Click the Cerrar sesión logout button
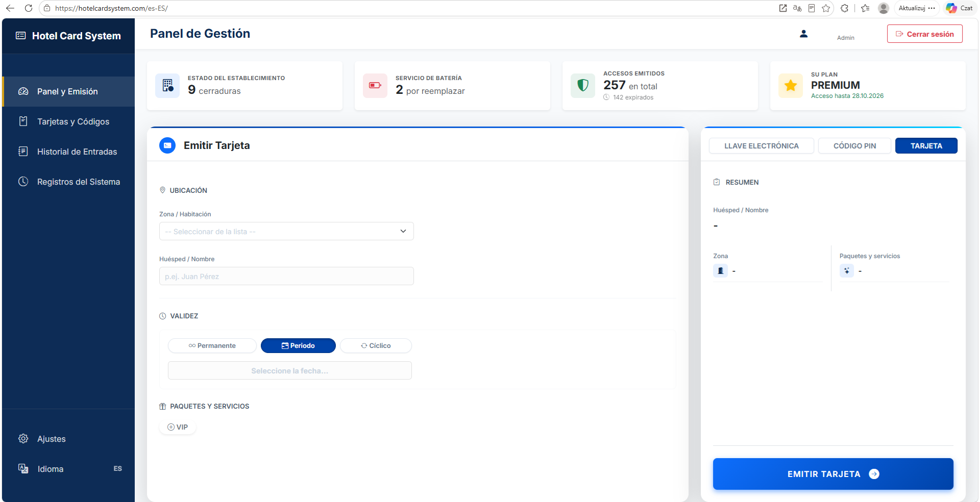 click(925, 34)
